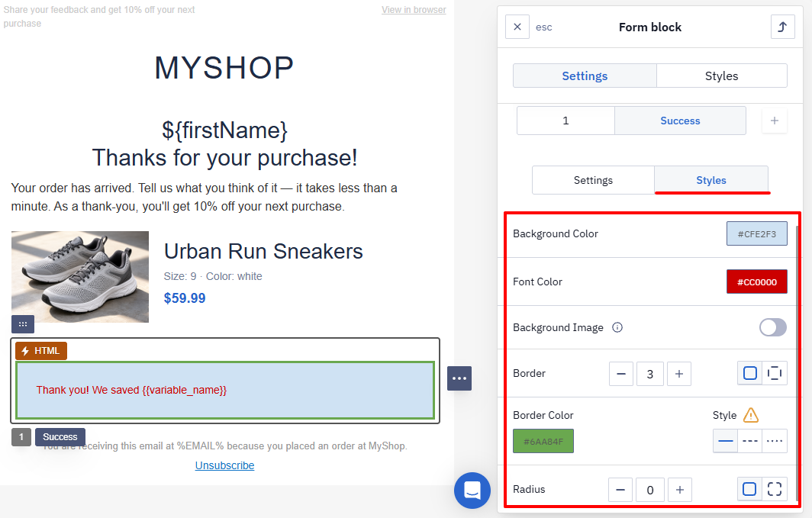Viewport: 812px width, 518px height.
Task: Click the go-up arrow in Form block header
Action: pos(782,27)
